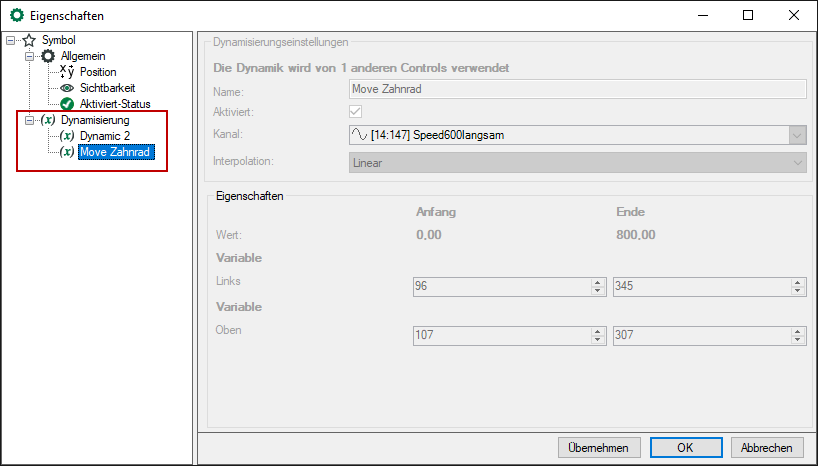Confirm with the OK button
This screenshot has height=466, width=818.
point(684,448)
